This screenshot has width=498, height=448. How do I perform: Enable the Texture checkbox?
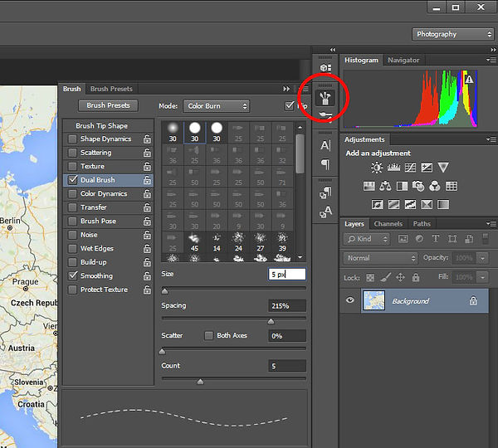(x=73, y=167)
